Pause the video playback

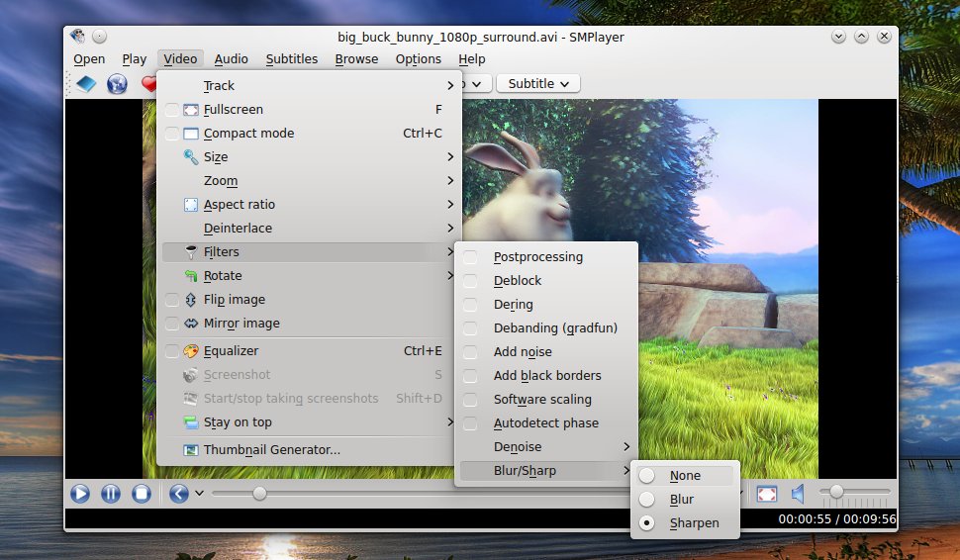click(x=111, y=494)
